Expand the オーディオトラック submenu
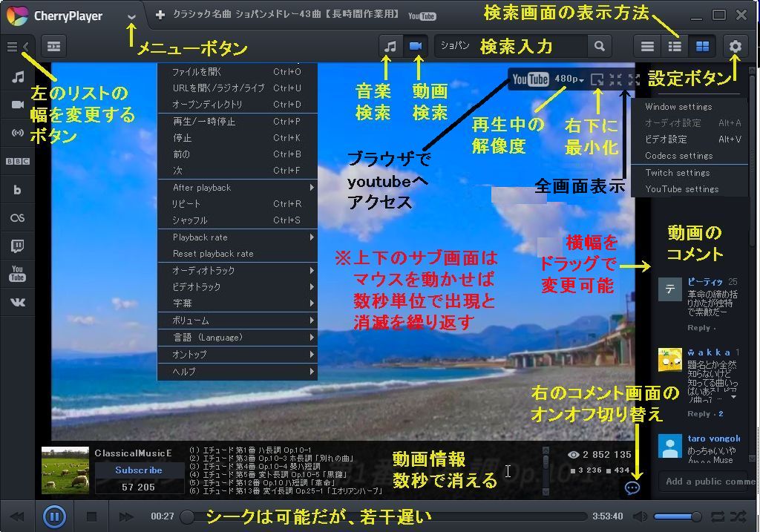 coord(237,271)
